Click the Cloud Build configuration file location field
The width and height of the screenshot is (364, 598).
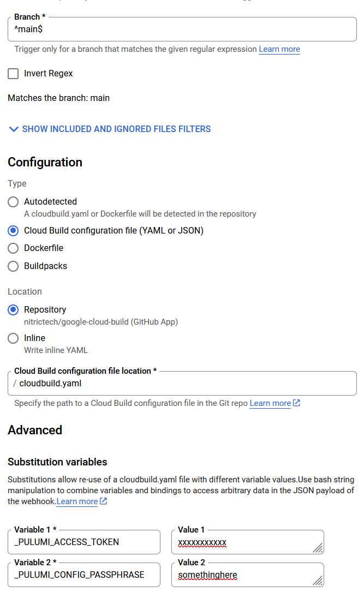[x=186, y=384]
